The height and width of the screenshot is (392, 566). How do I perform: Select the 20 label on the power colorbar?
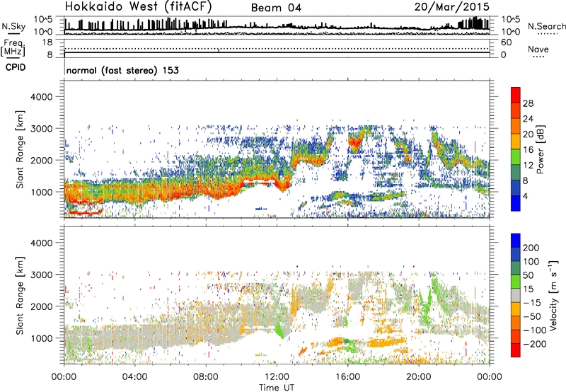(x=528, y=134)
